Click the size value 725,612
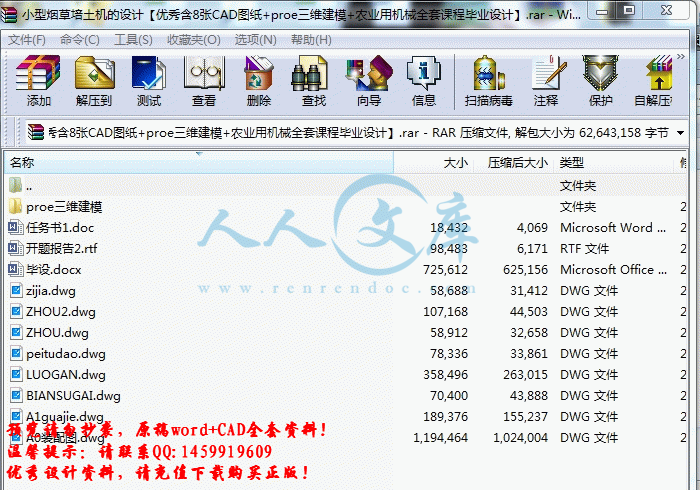Image resolution: width=700 pixels, height=490 pixels. [446, 270]
